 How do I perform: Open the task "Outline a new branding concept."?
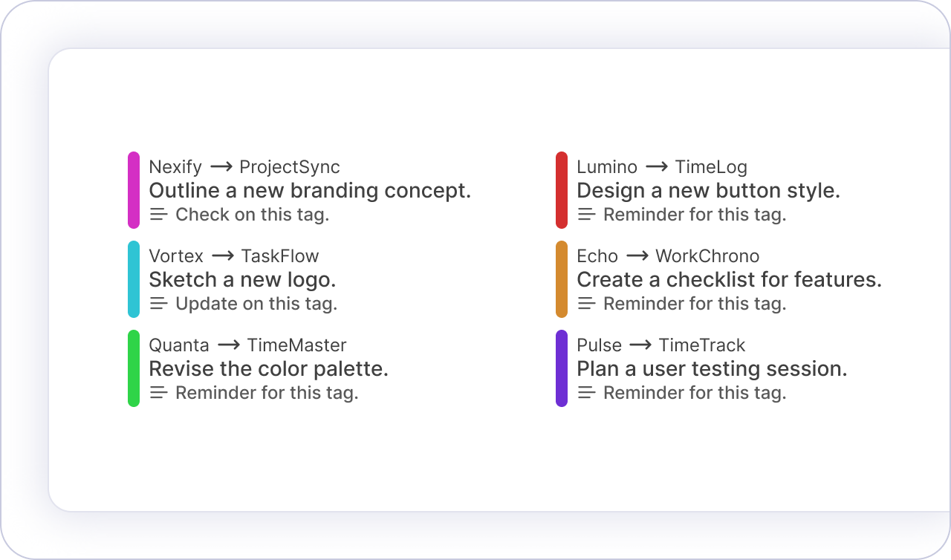310,191
